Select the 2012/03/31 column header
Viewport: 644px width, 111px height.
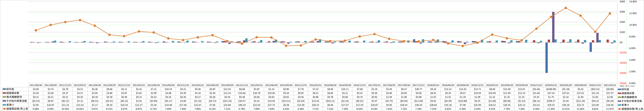tap(80, 85)
